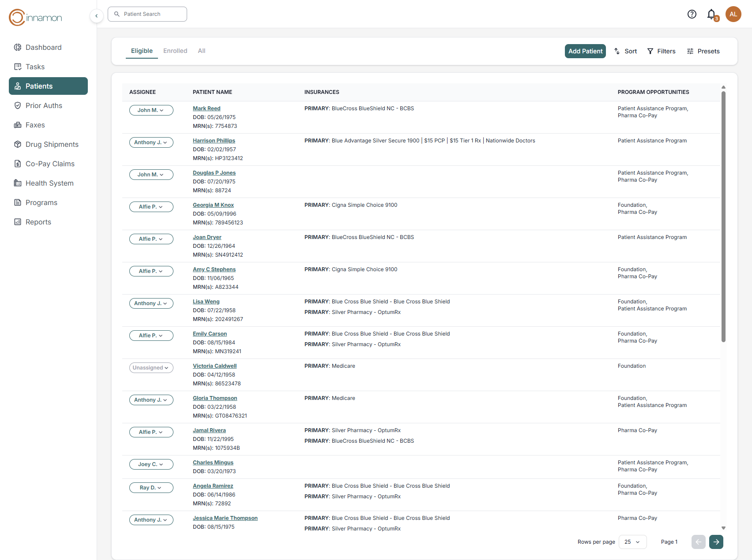The image size is (752, 560).
Task: Open the Unassigned assignee dropdown
Action: coord(151,368)
